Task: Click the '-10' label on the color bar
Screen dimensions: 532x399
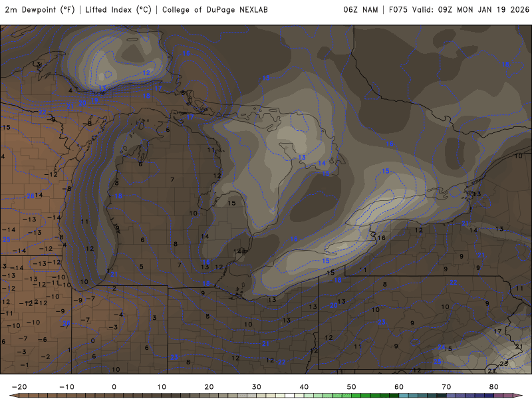Action: pos(66,387)
